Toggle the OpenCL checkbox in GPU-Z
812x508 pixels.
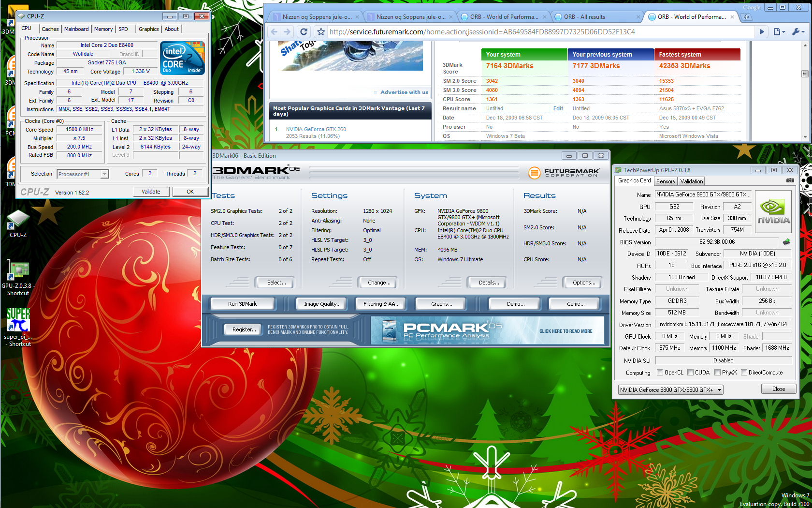tap(660, 373)
